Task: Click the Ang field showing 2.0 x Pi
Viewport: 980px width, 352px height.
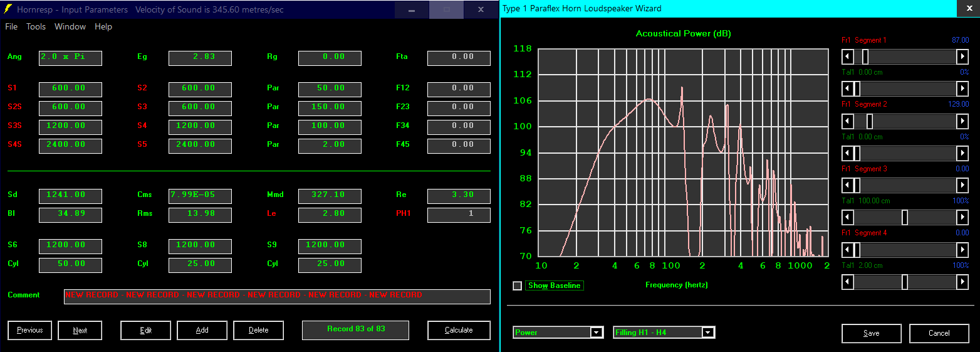Action: pos(70,58)
